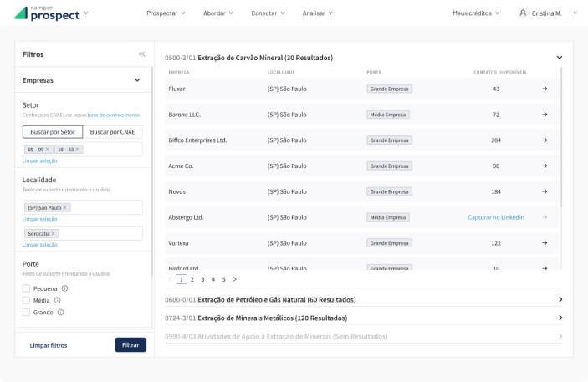Select the Buscar por Setor tab
588x382 pixels.
click(53, 132)
